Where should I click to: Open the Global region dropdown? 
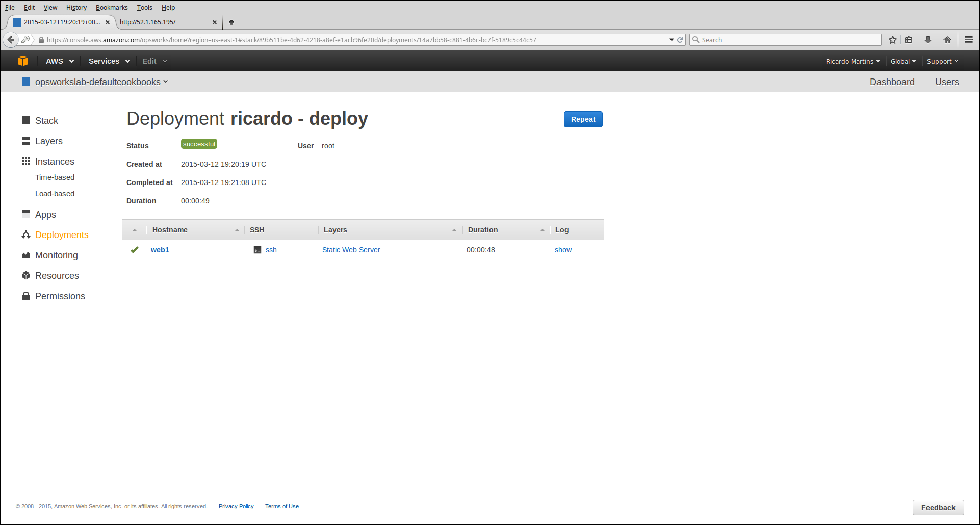point(902,61)
